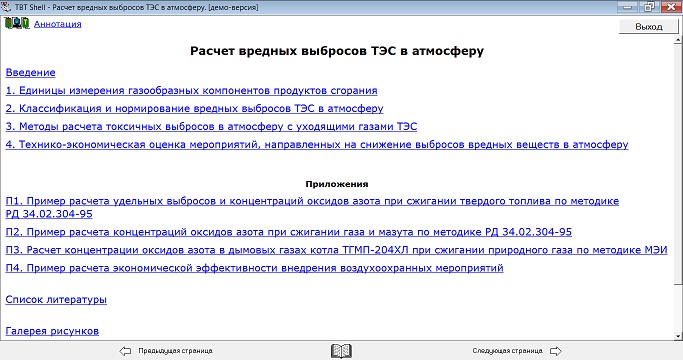Open appendix П4 экономической эффективности

pyautogui.click(x=254, y=268)
